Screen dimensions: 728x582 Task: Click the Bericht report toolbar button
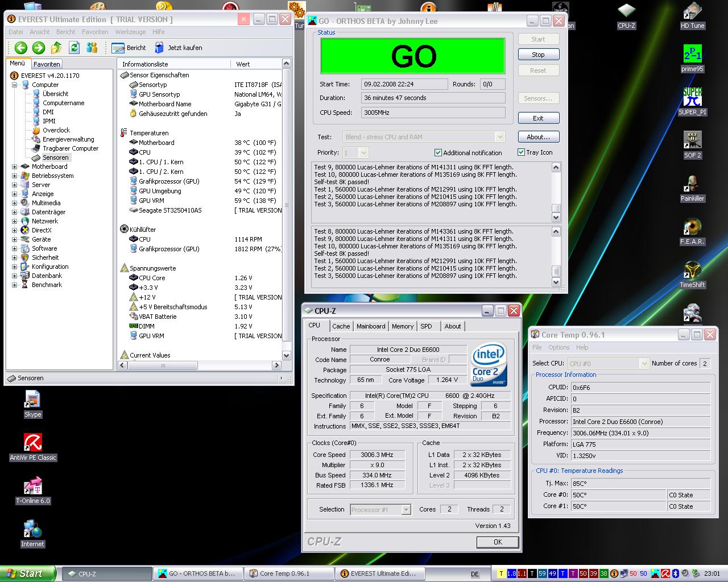[129, 48]
